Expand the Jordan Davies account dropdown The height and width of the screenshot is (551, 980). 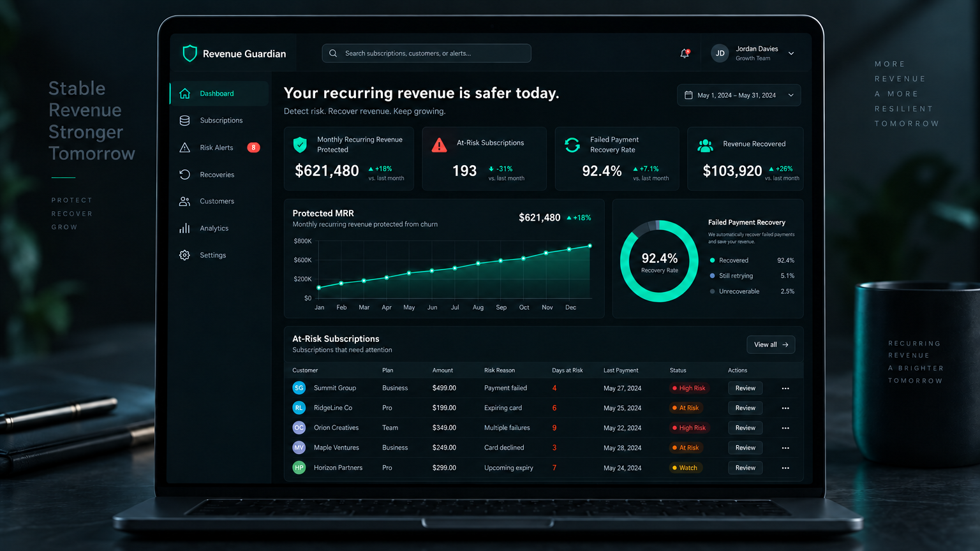coord(791,54)
